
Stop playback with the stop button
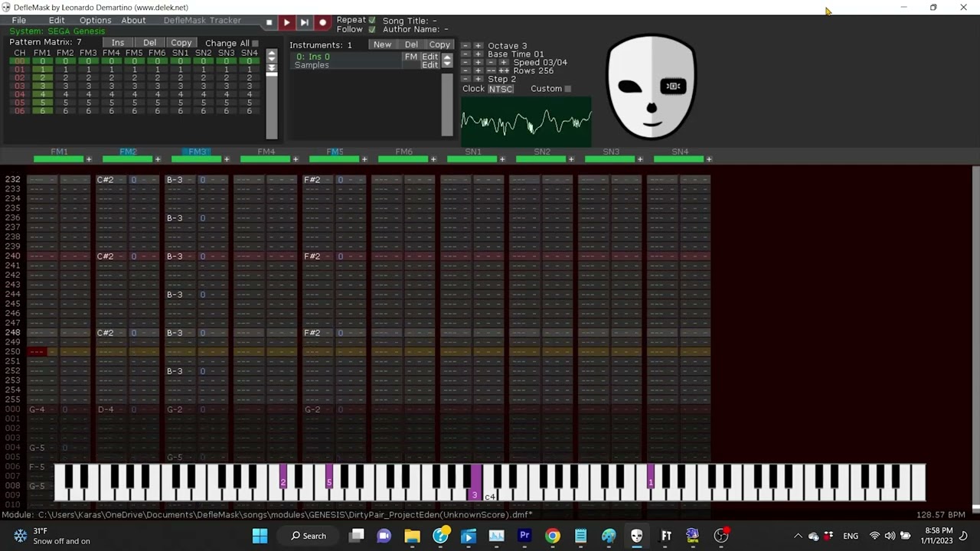coord(269,23)
